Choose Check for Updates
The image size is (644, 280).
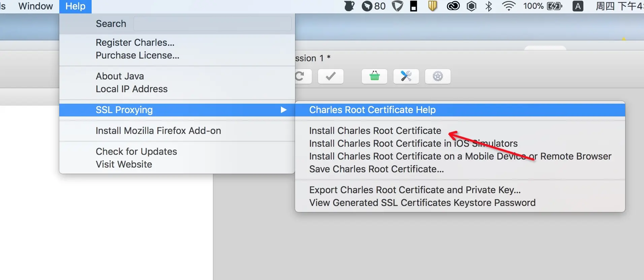tap(177, 152)
